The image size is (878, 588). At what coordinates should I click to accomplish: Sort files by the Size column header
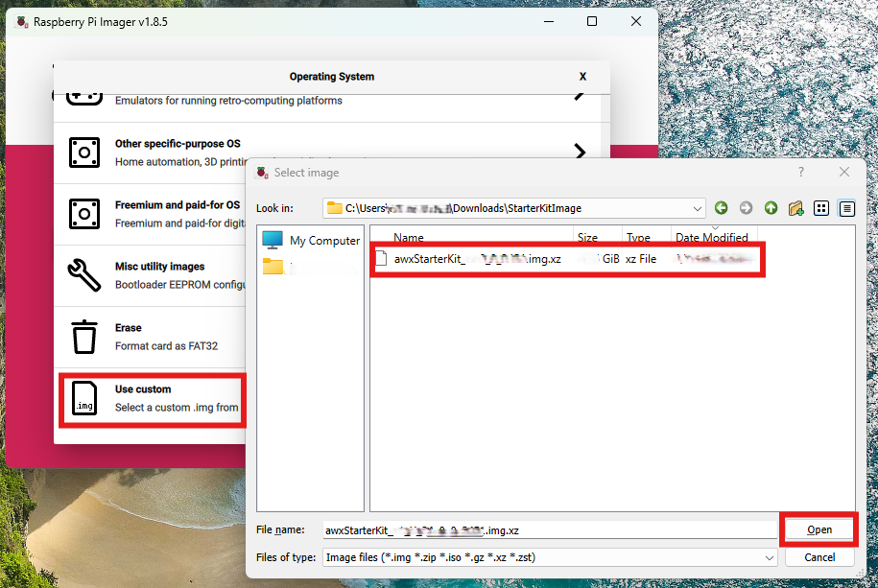pyautogui.click(x=598, y=237)
